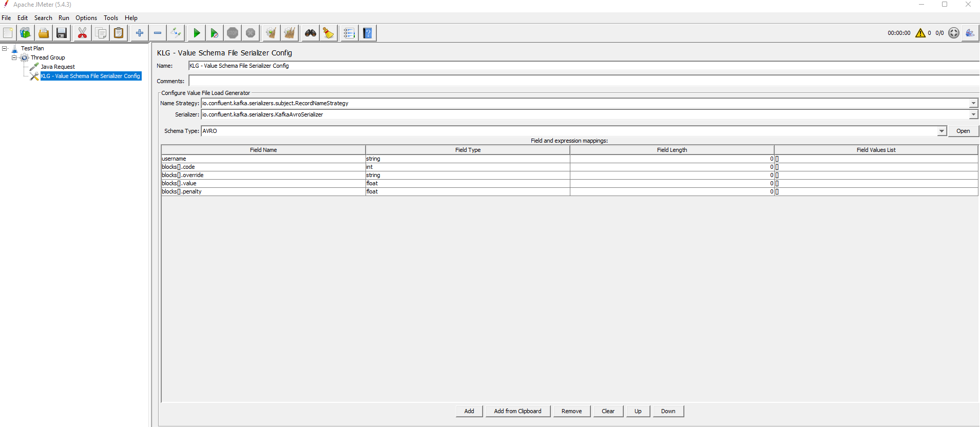Open the Serializer dropdown
Viewport: 980px width, 427px height.
(973, 114)
